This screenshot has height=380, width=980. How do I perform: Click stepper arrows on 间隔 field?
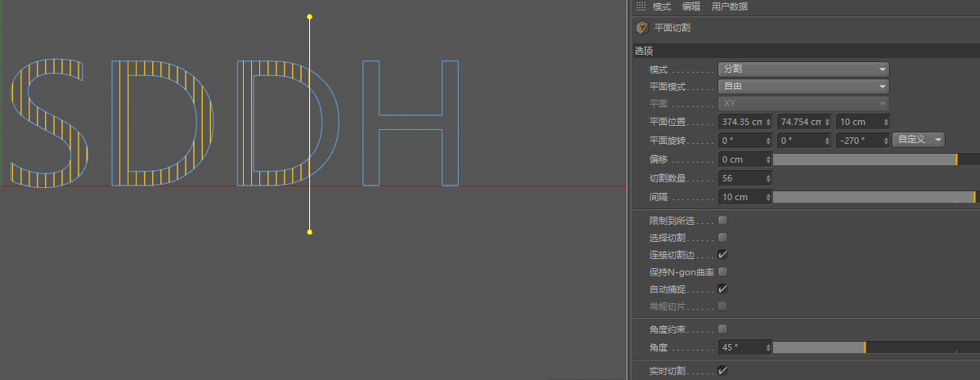[x=768, y=197]
